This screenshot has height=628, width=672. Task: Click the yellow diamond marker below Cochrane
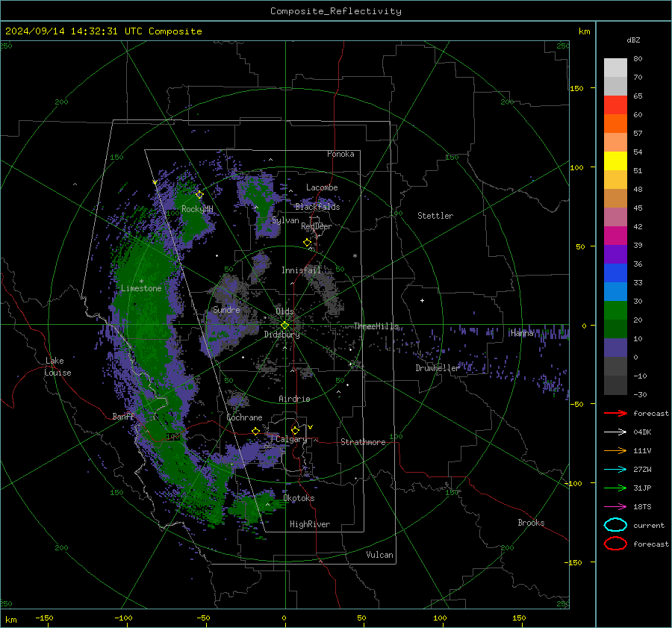(255, 431)
